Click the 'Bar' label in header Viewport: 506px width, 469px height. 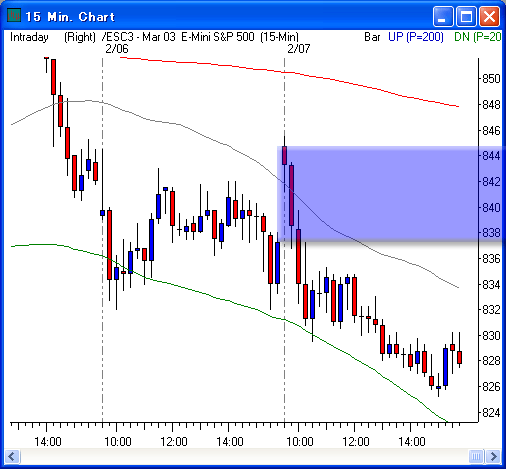[372, 37]
